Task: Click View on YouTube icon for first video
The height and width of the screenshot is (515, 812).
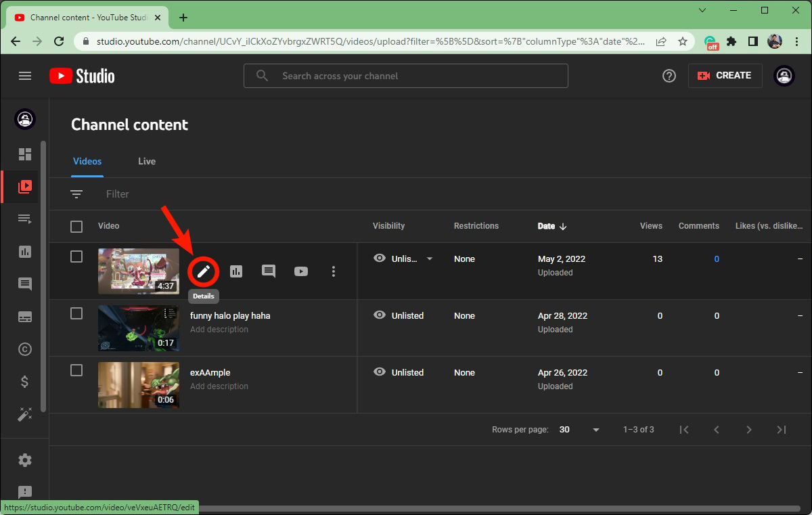Action: tap(301, 271)
